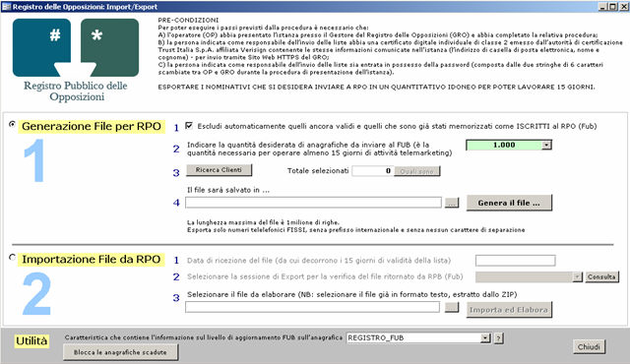Select the Importazione File da RPO radio button
The width and height of the screenshot is (630, 364).
point(12,257)
